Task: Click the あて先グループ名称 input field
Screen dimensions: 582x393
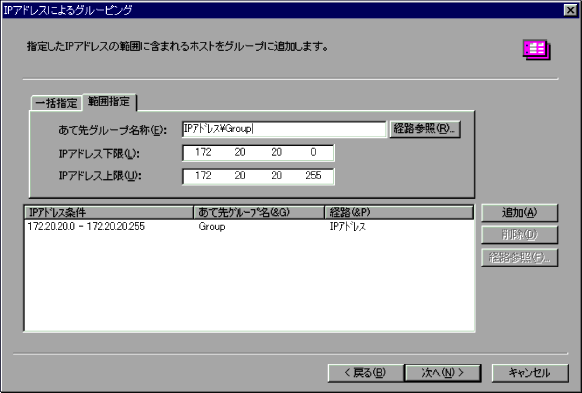Action: (x=284, y=129)
